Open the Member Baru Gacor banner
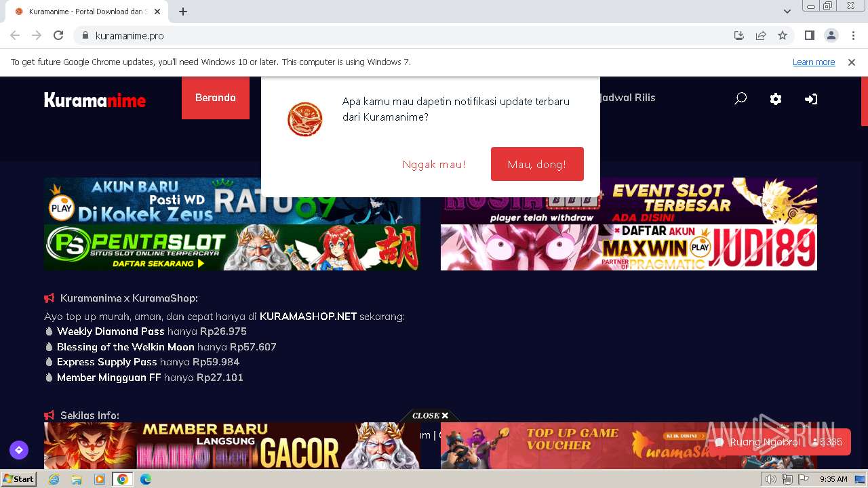 coord(232,445)
